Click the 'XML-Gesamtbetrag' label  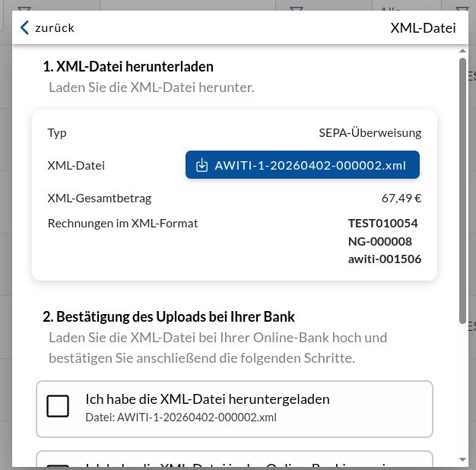(x=100, y=198)
